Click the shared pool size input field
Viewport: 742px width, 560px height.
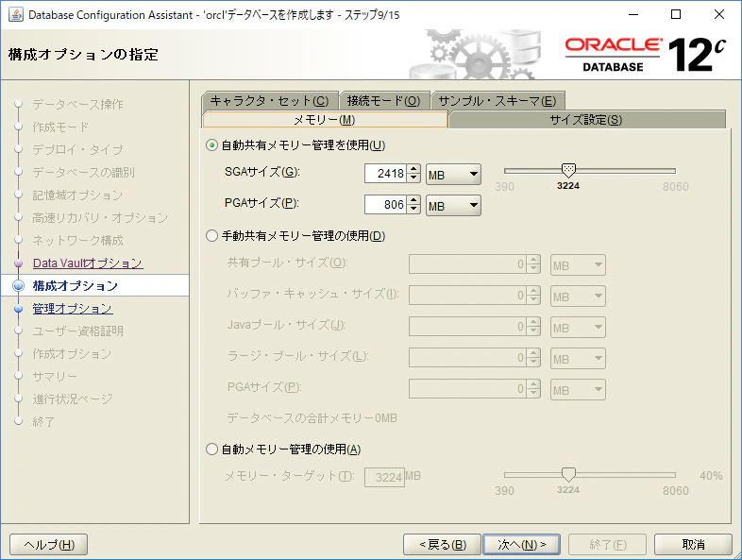click(x=468, y=264)
